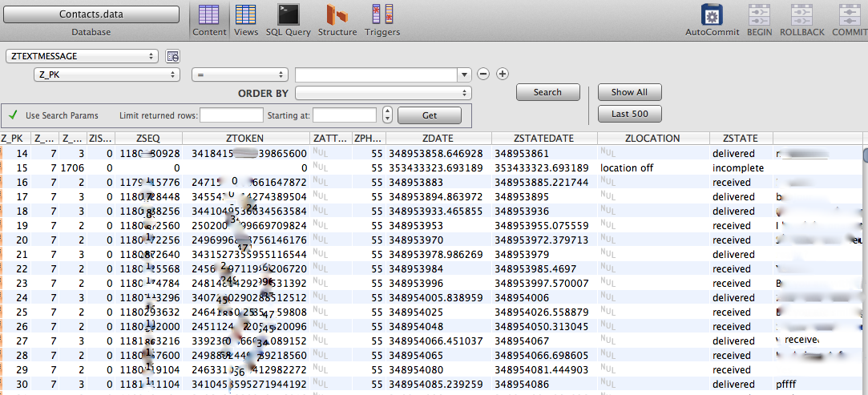Sort by the ZDATE column header
868x395 pixels.
[x=438, y=139]
